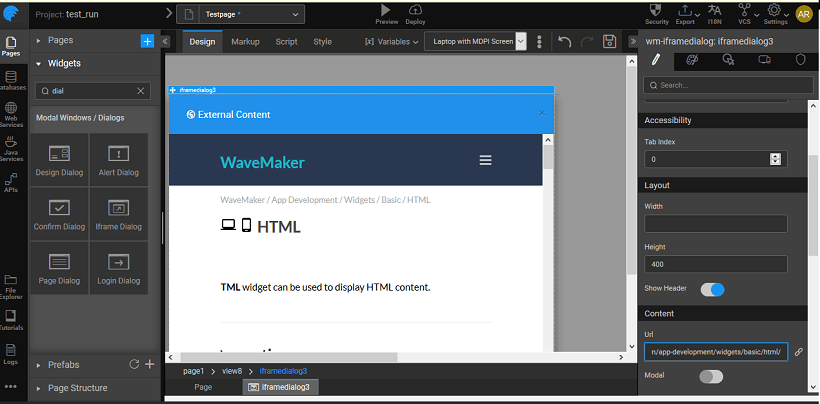Viewport: 820px width, 404px height.
Task: Click the Height input field
Action: (x=715, y=265)
